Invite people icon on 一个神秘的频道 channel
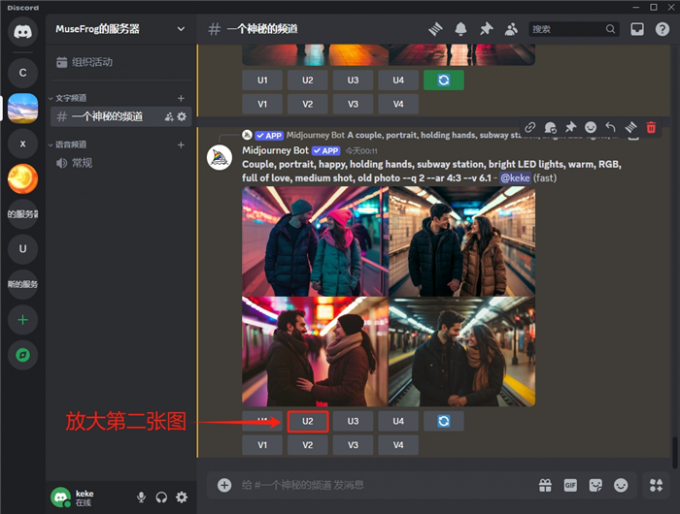This screenshot has width=680, height=514. click(x=169, y=116)
